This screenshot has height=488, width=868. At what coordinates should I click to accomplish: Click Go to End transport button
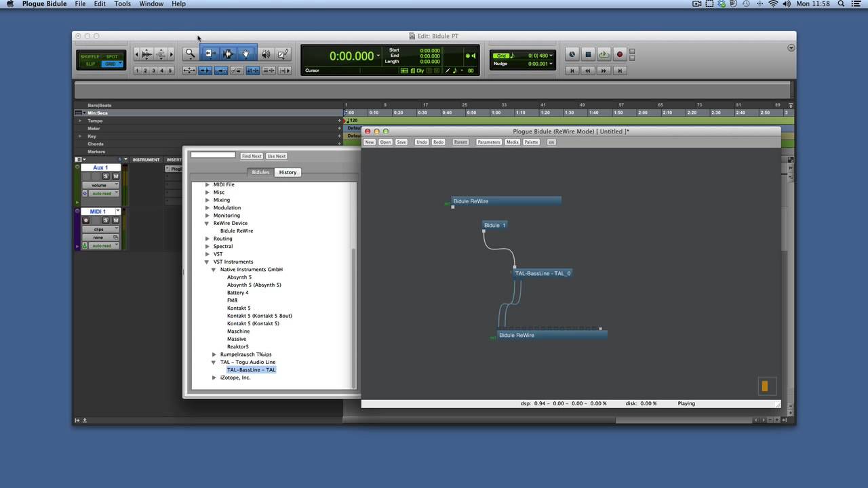(x=620, y=70)
